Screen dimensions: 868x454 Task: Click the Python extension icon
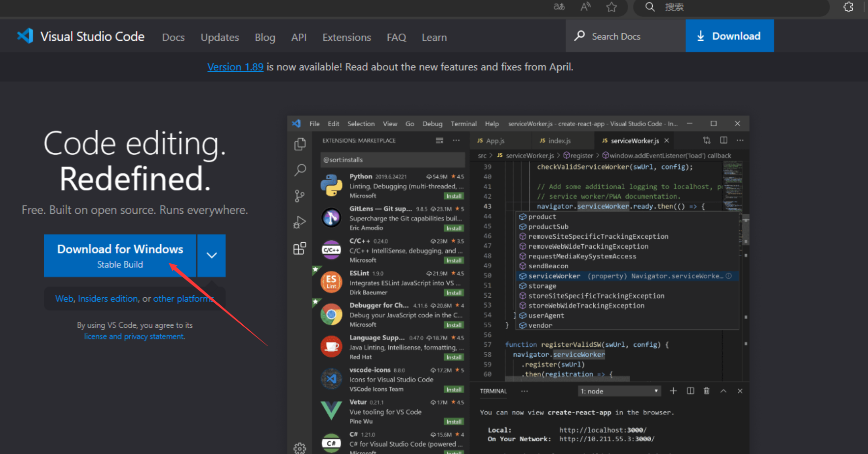pyautogui.click(x=331, y=185)
